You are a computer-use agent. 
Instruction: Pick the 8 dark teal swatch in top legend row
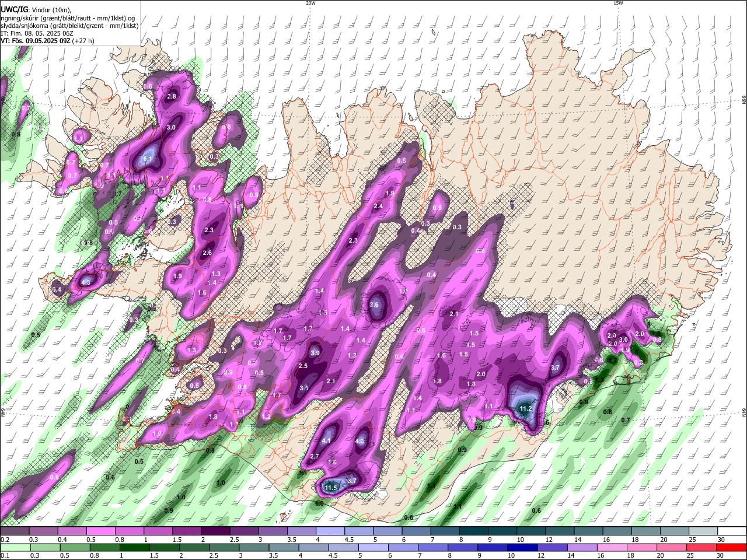pyautogui.click(x=474, y=531)
